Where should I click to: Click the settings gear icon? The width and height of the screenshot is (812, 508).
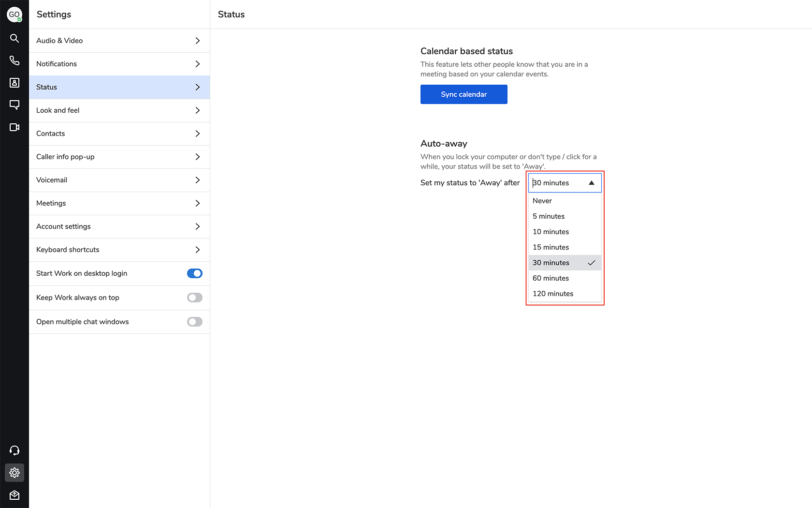(14, 473)
